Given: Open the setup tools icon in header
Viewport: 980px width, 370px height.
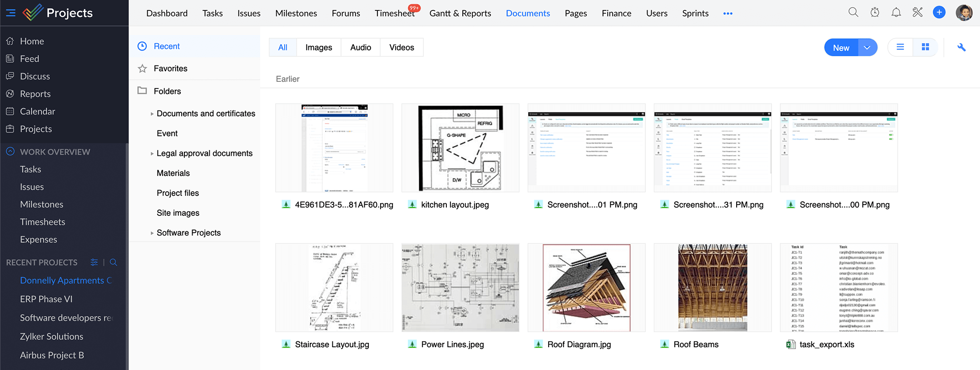Looking at the screenshot, I should [x=917, y=13].
